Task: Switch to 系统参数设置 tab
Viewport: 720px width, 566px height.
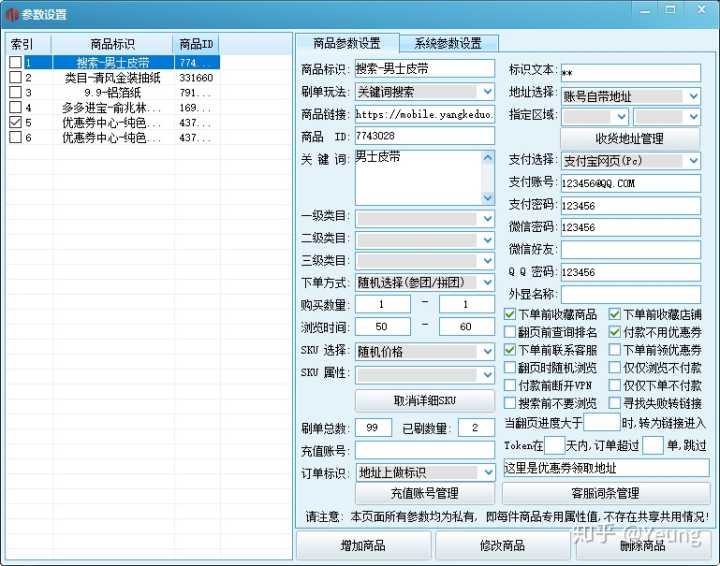Action: pos(448,43)
